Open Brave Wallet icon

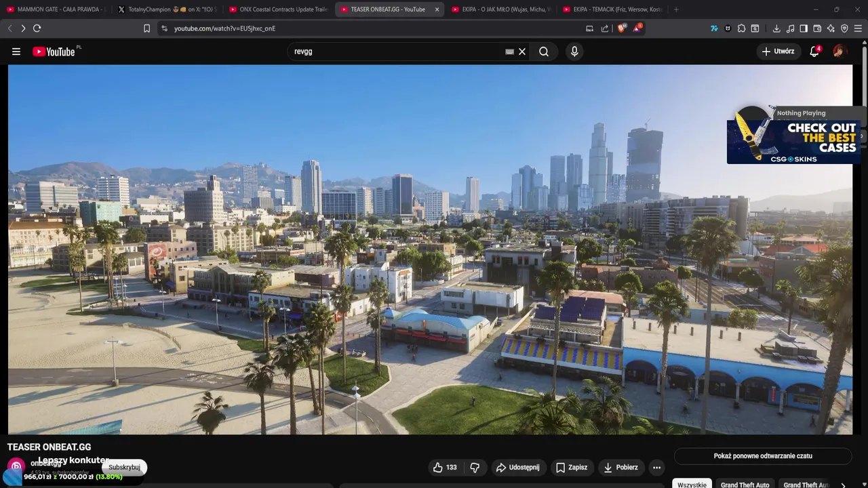(x=817, y=28)
